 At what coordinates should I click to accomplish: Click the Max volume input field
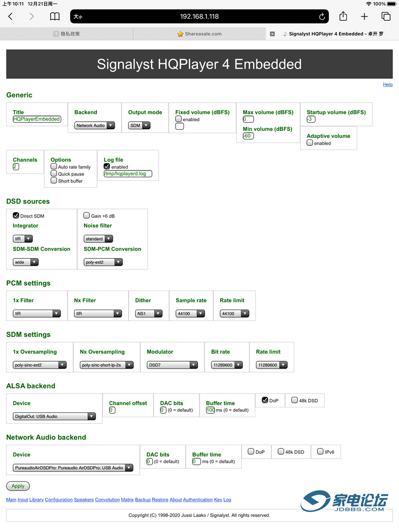248,119
